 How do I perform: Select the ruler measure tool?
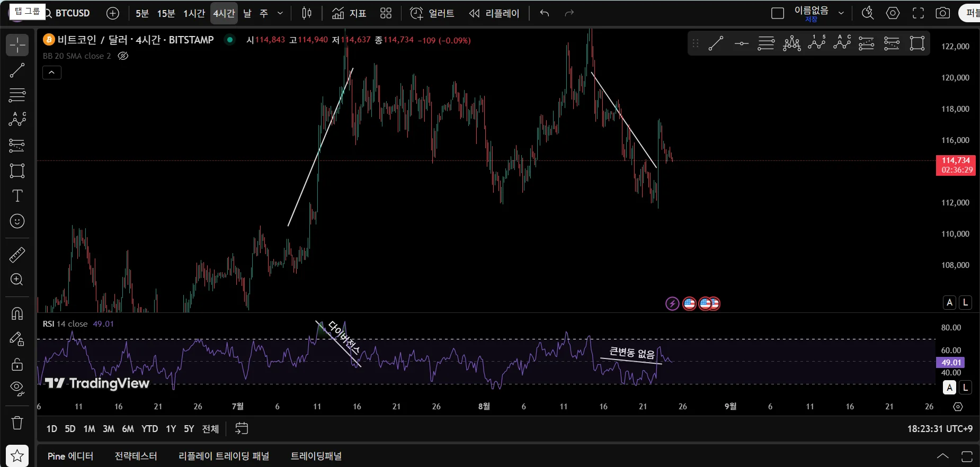[x=17, y=255]
